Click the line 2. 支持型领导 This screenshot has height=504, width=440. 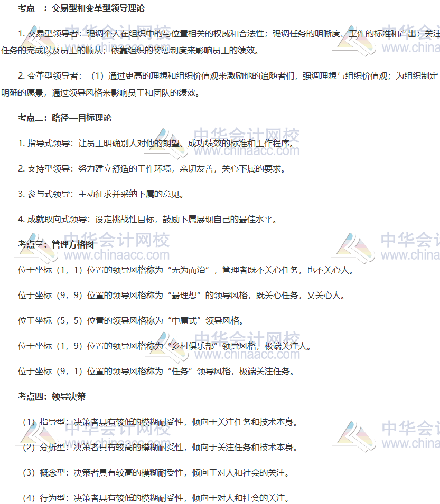click(152, 169)
